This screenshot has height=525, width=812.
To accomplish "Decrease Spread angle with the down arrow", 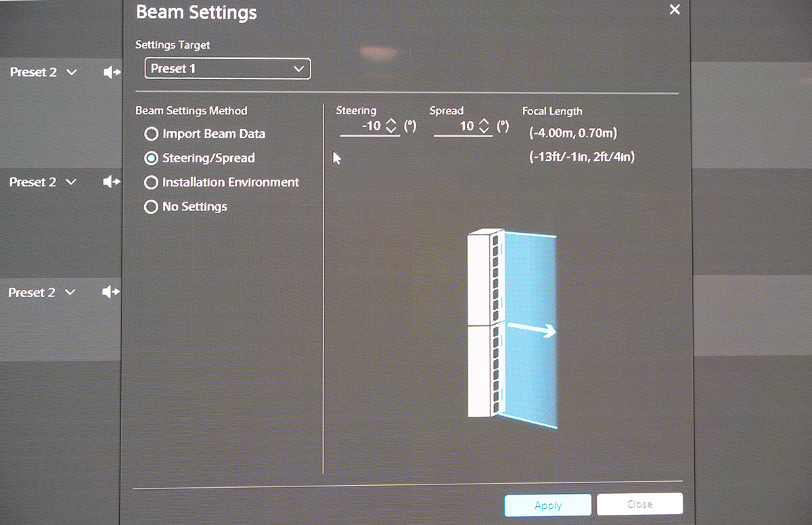I will [x=483, y=131].
